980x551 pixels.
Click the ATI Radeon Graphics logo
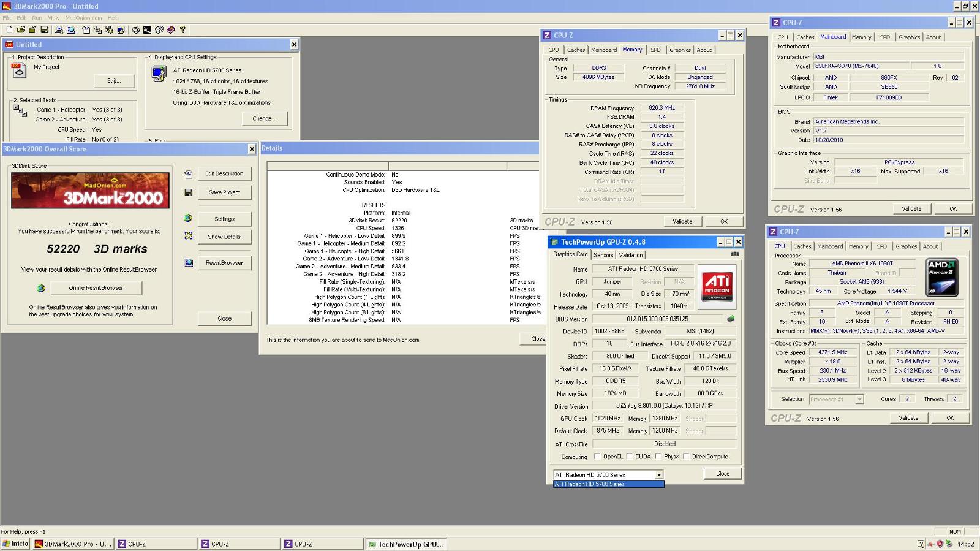[717, 286]
